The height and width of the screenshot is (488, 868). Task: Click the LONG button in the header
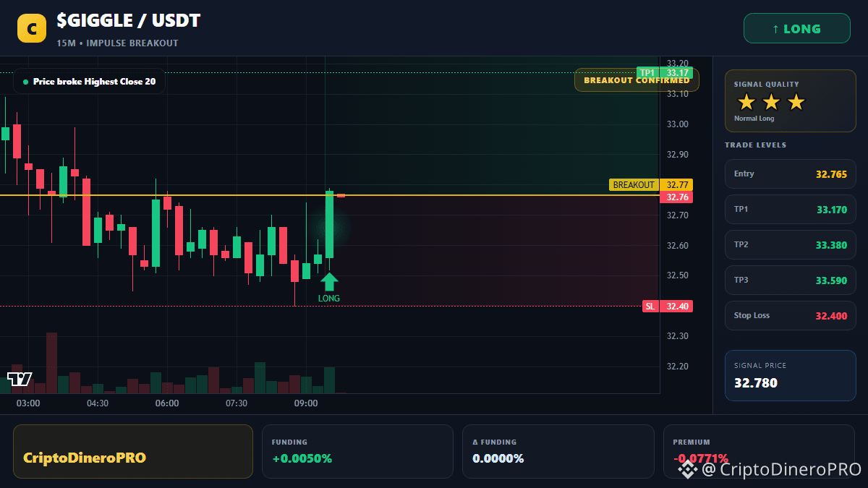coord(796,29)
